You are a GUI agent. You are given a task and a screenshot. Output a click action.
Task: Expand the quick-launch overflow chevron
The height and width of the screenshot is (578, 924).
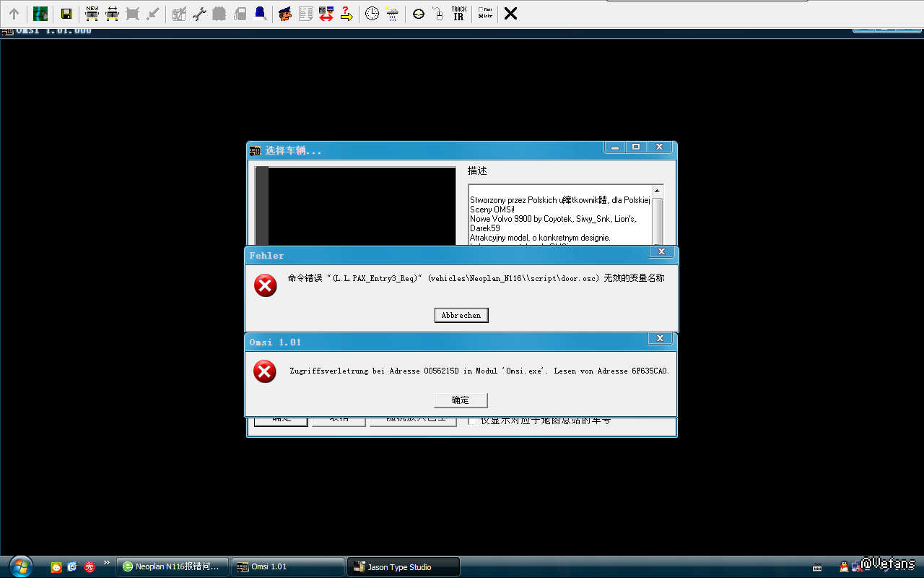[x=107, y=562]
